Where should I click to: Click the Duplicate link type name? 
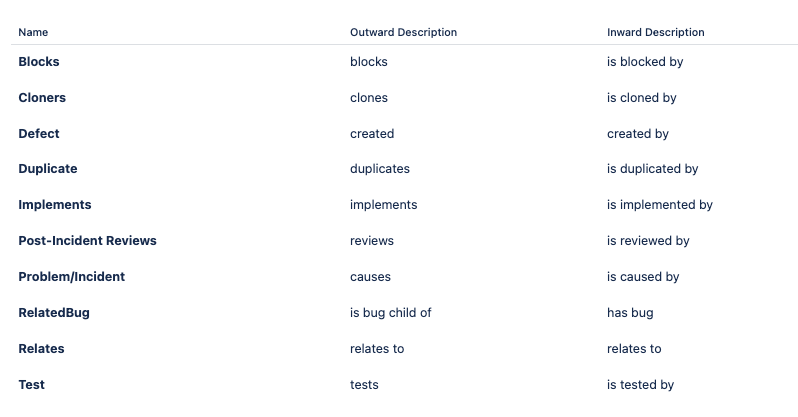[x=48, y=169]
